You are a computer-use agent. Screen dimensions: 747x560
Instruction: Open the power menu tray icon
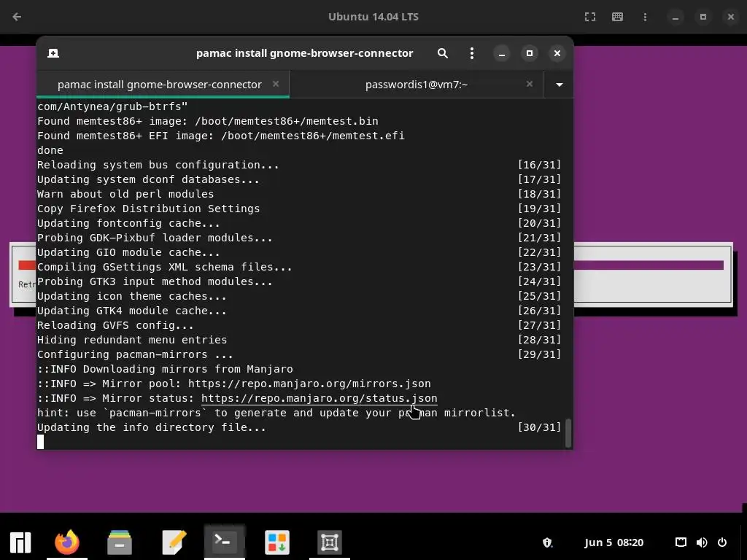722,542
